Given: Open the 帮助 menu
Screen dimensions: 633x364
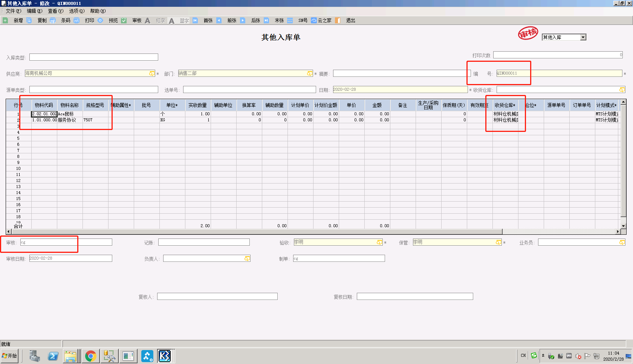Looking at the screenshot, I should (x=98, y=11).
